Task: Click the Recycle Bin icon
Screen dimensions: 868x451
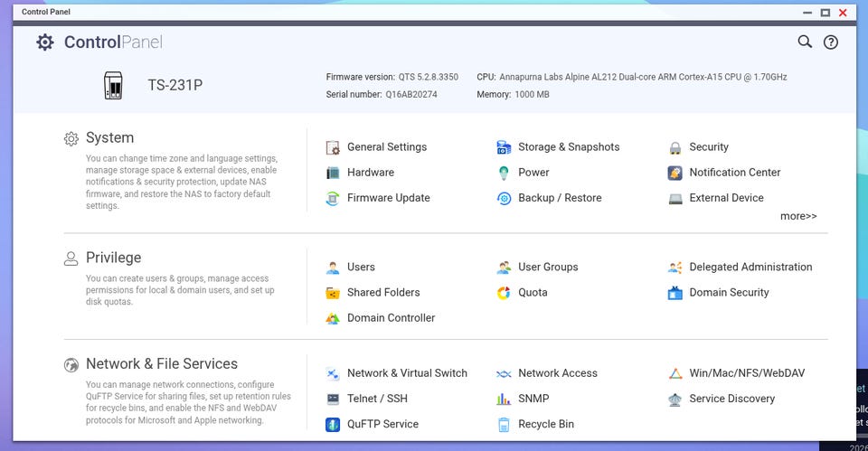Action: 504,424
